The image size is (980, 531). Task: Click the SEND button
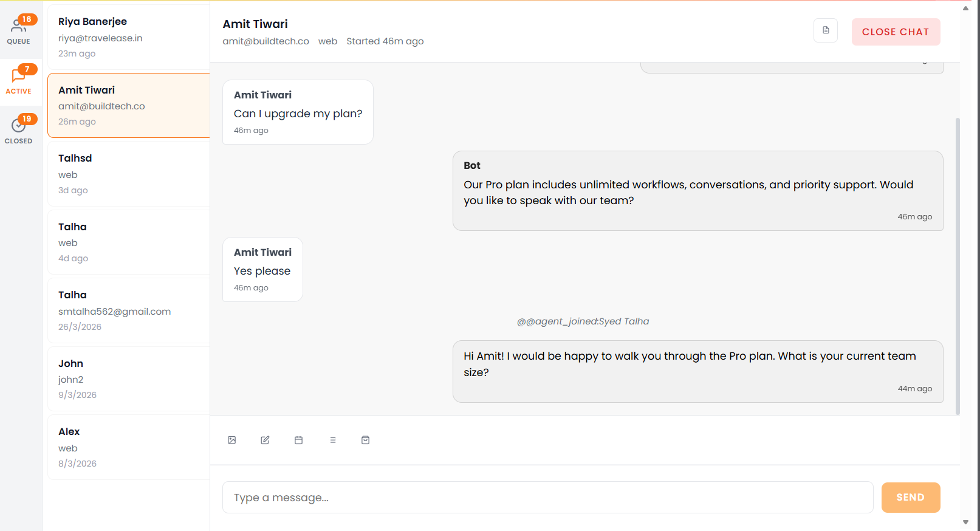pyautogui.click(x=910, y=497)
